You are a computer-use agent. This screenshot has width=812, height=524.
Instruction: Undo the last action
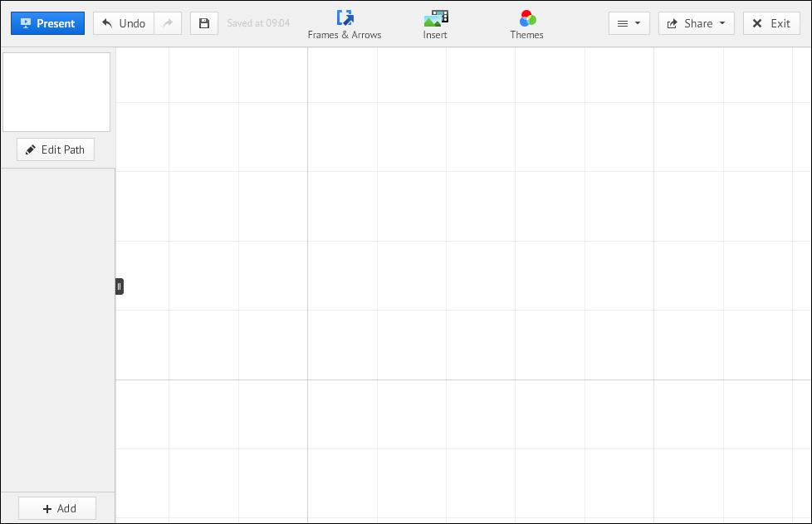pos(123,23)
